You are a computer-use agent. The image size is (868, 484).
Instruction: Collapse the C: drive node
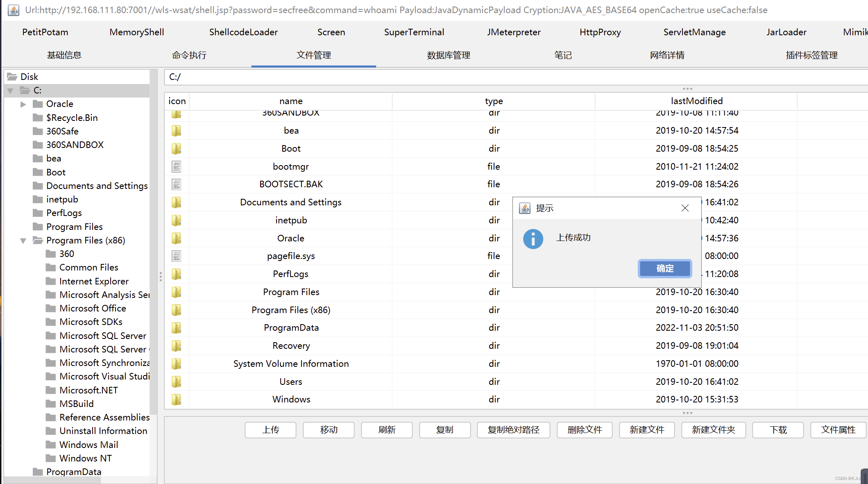click(11, 91)
